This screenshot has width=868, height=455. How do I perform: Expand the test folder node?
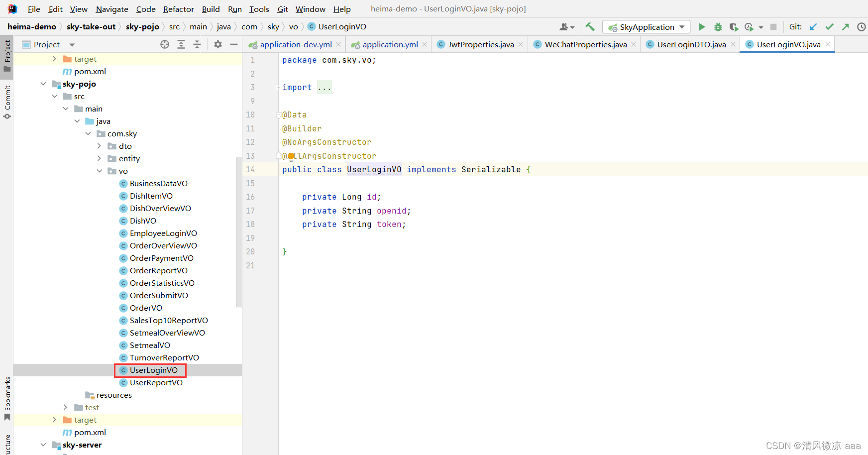click(x=65, y=407)
